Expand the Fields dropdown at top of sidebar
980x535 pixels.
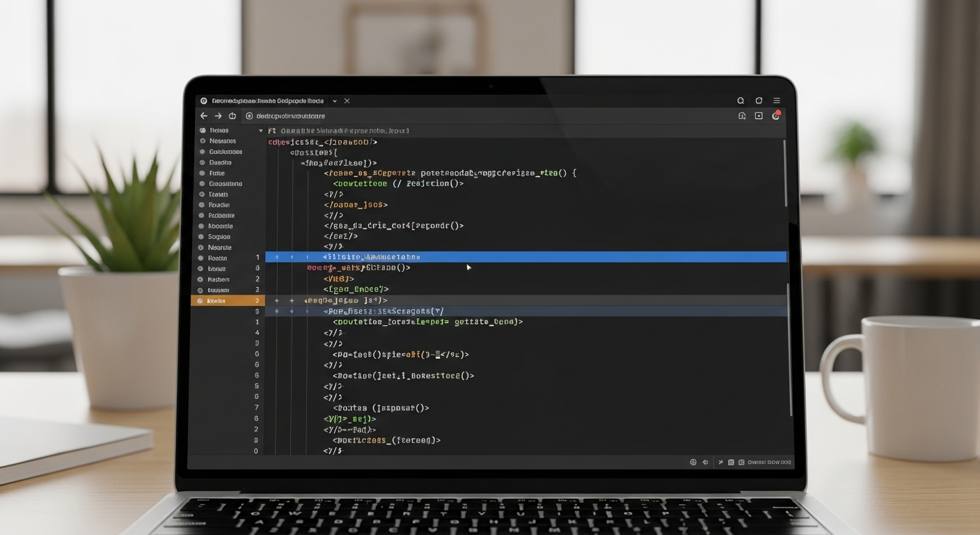tap(261, 130)
